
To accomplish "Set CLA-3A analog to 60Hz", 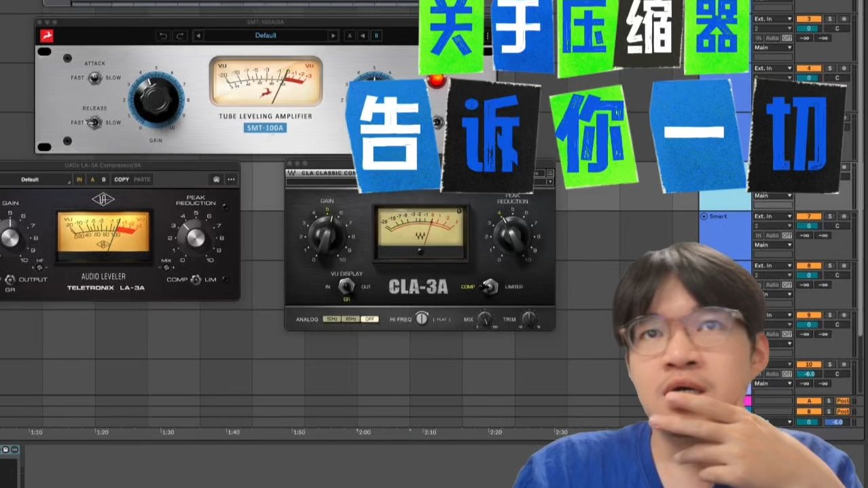I will point(350,319).
